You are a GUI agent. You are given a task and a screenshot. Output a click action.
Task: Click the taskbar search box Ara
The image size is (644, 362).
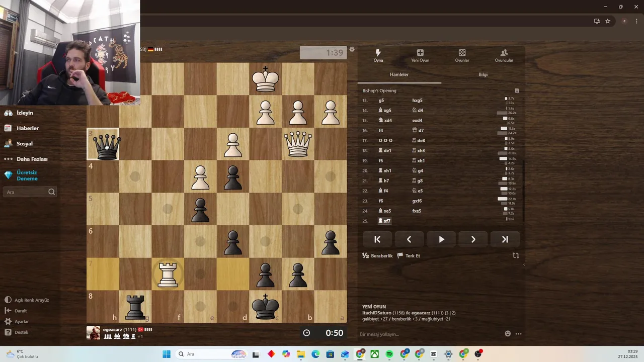pos(211,354)
